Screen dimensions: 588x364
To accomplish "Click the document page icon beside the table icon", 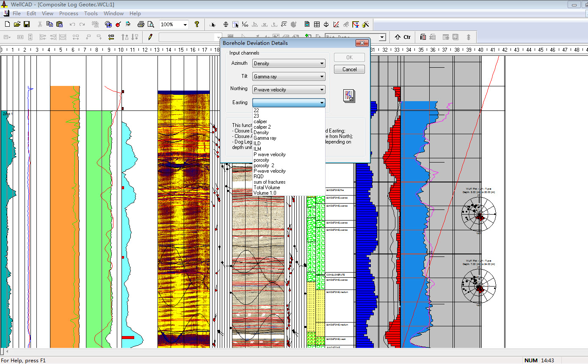I will pos(307,24).
